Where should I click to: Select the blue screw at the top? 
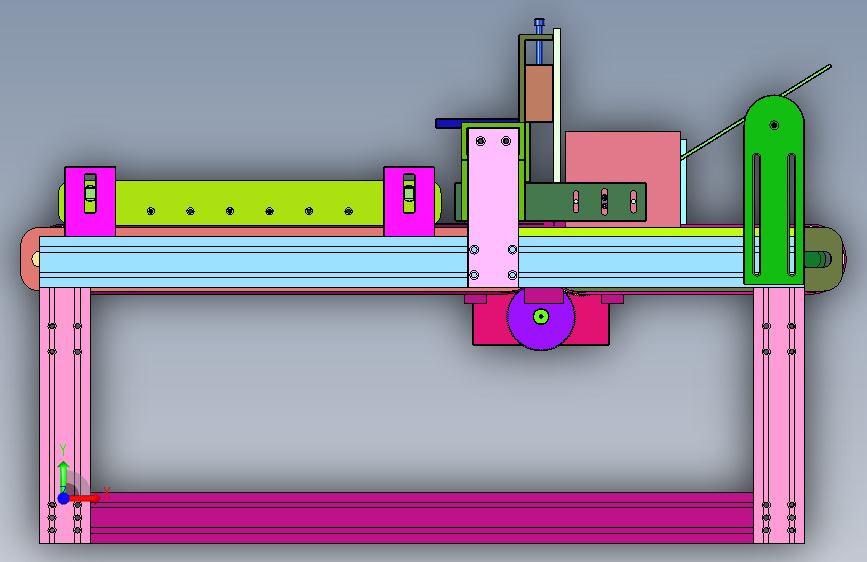[539, 40]
